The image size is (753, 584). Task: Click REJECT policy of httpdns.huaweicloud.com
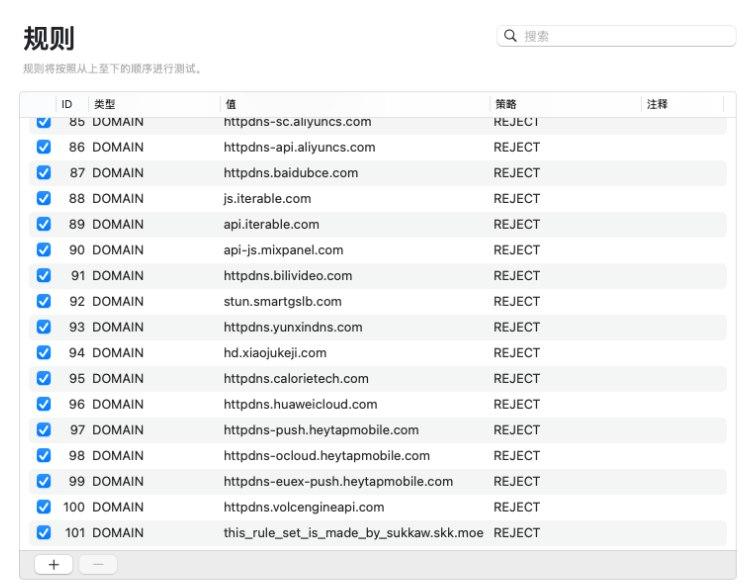point(516,404)
